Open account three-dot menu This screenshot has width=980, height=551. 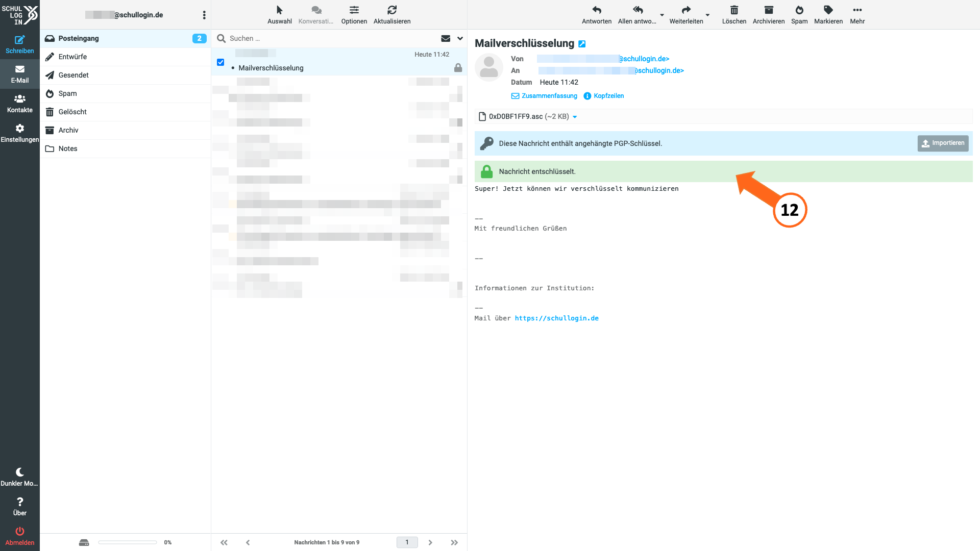[204, 15]
